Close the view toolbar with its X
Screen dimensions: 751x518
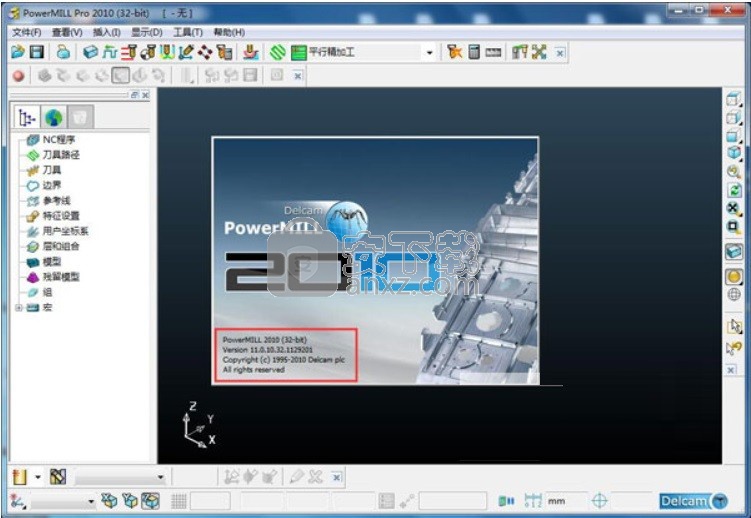click(x=730, y=370)
